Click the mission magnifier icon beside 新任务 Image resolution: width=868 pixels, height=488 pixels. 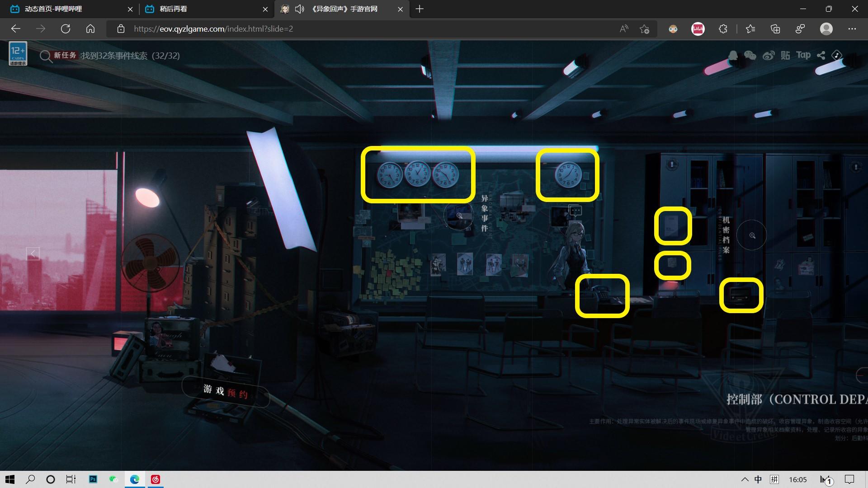pyautogui.click(x=45, y=56)
